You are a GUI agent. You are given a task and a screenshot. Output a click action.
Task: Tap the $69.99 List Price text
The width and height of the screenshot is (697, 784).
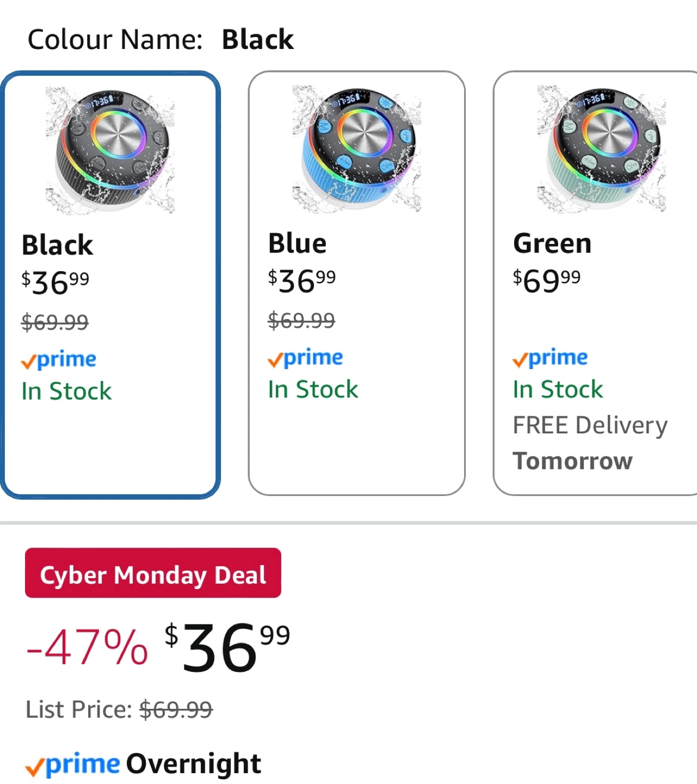[x=175, y=710]
